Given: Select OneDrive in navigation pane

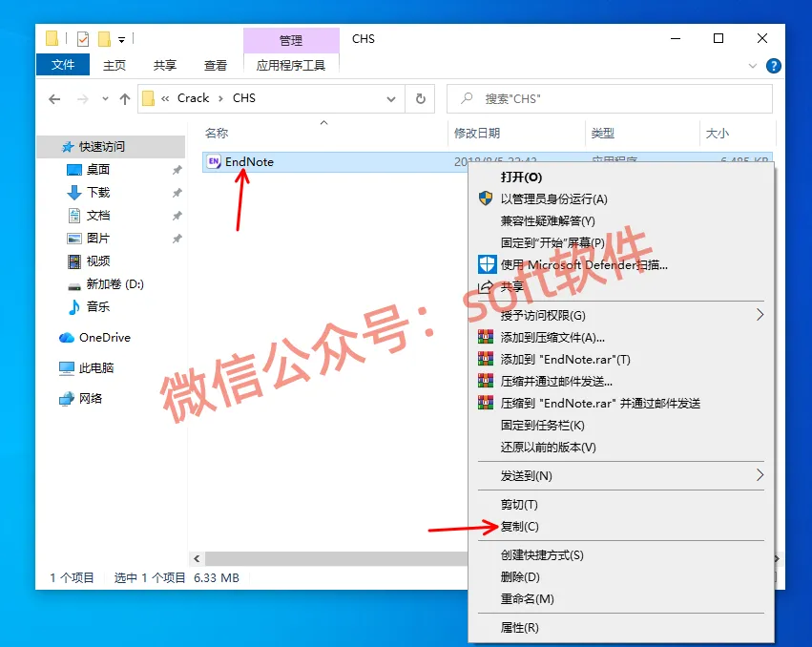Looking at the screenshot, I should tap(105, 338).
